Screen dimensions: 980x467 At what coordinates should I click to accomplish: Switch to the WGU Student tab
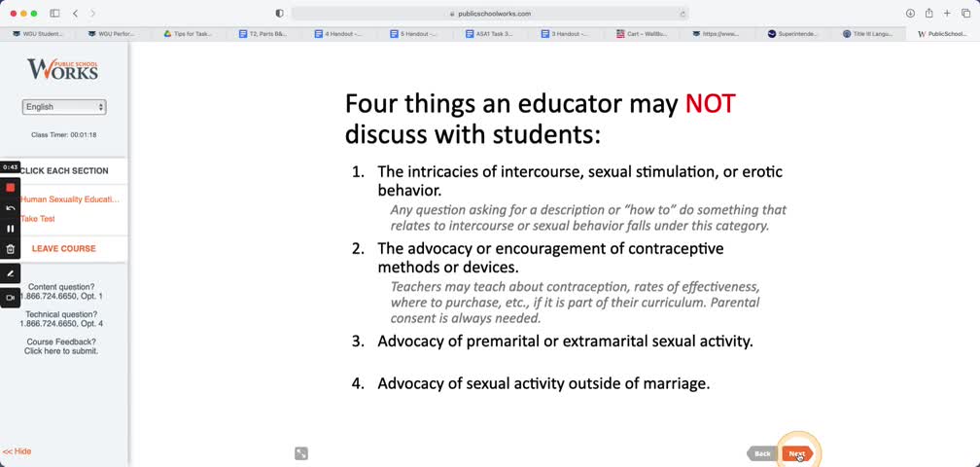pyautogui.click(x=38, y=34)
